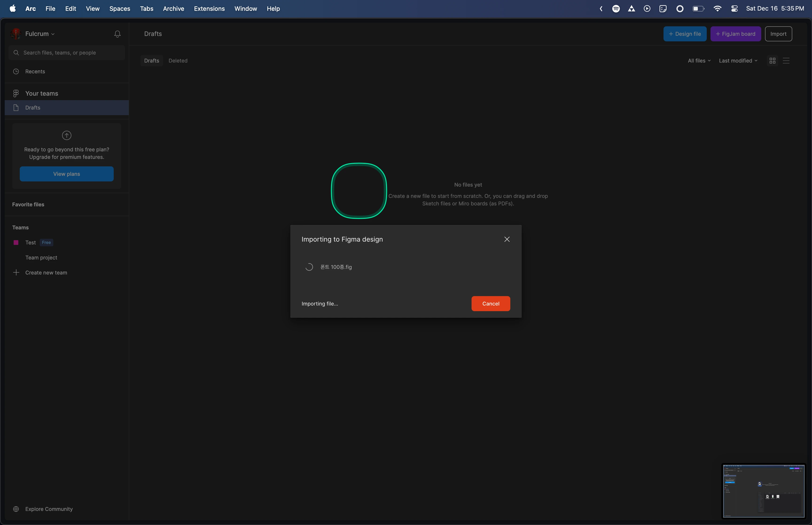The image size is (812, 525).
Task: Open Team project
Action: tap(41, 257)
